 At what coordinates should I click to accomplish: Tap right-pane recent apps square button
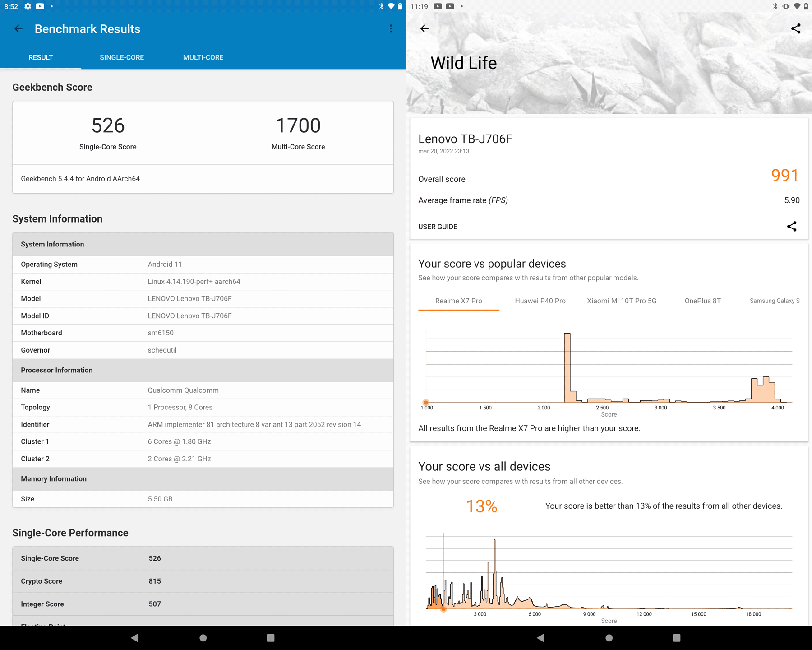677,638
